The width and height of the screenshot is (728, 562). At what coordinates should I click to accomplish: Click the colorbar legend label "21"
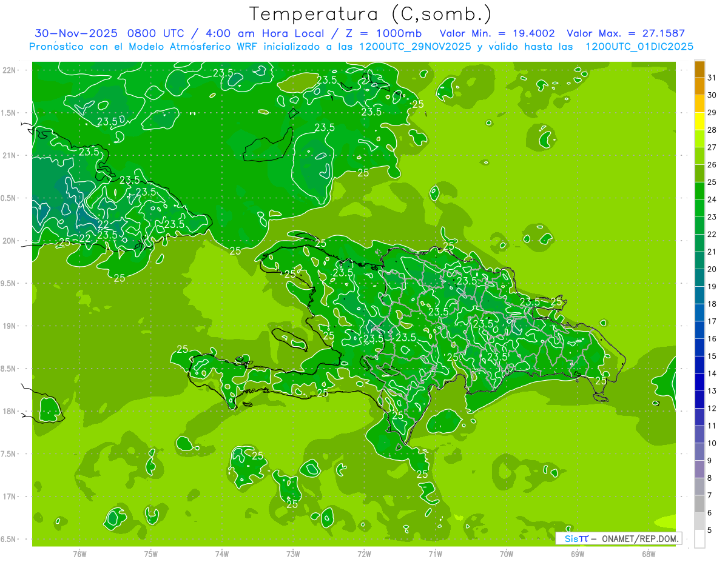tap(712, 252)
